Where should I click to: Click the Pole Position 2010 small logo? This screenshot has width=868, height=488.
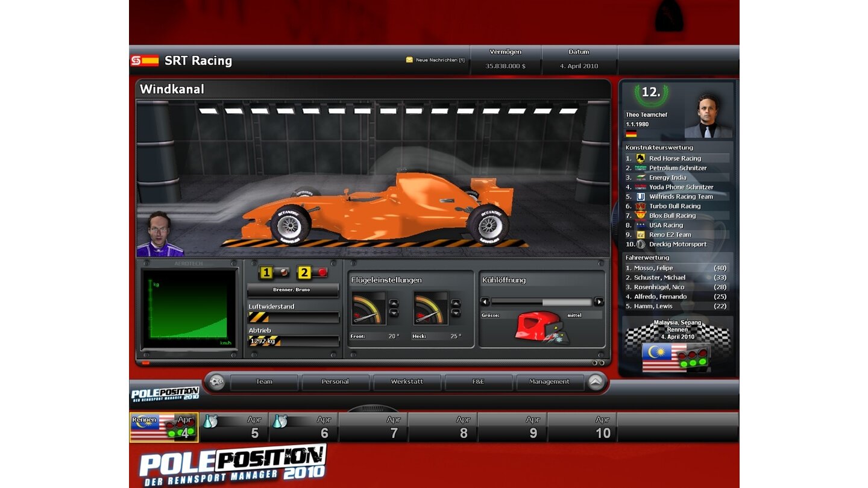[x=165, y=395]
